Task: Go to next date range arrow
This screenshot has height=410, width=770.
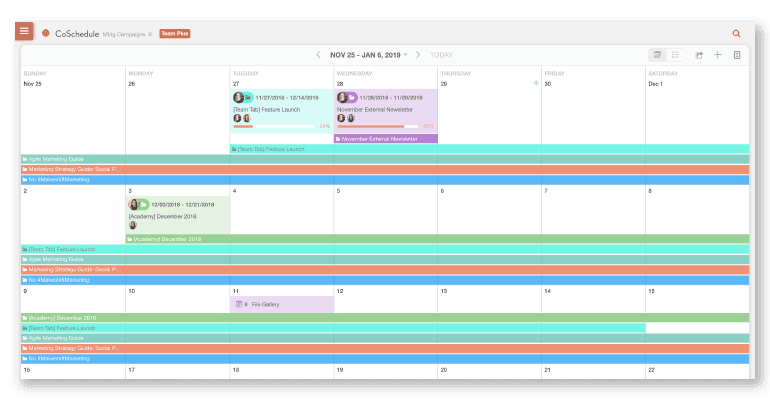Action: point(420,55)
